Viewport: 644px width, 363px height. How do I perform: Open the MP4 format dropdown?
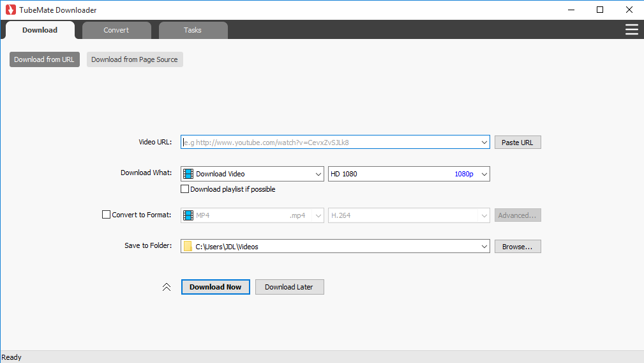318,215
